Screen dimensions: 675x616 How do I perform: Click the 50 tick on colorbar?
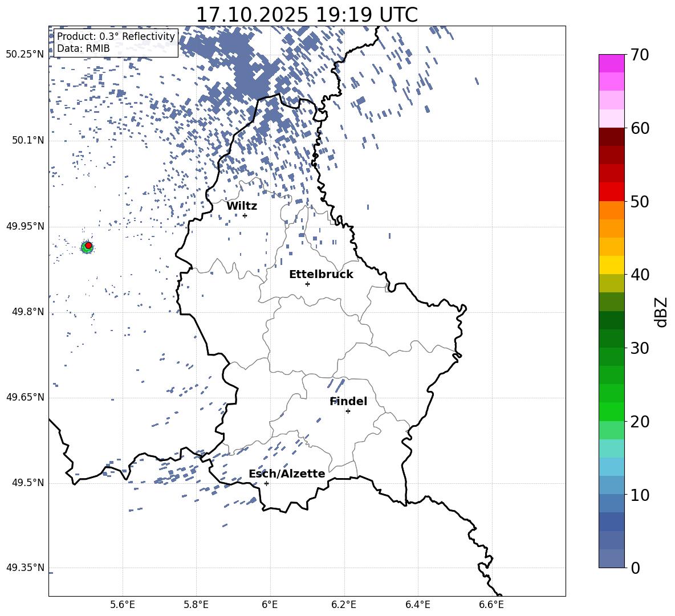pyautogui.click(x=639, y=202)
